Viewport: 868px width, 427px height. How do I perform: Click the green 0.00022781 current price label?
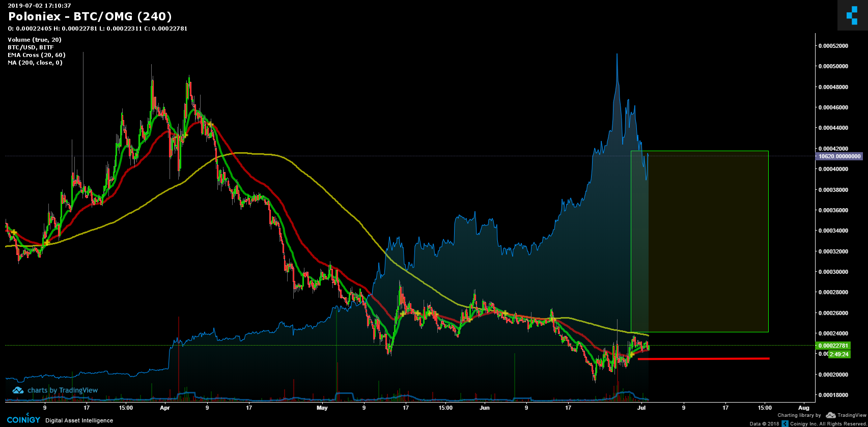(833, 346)
